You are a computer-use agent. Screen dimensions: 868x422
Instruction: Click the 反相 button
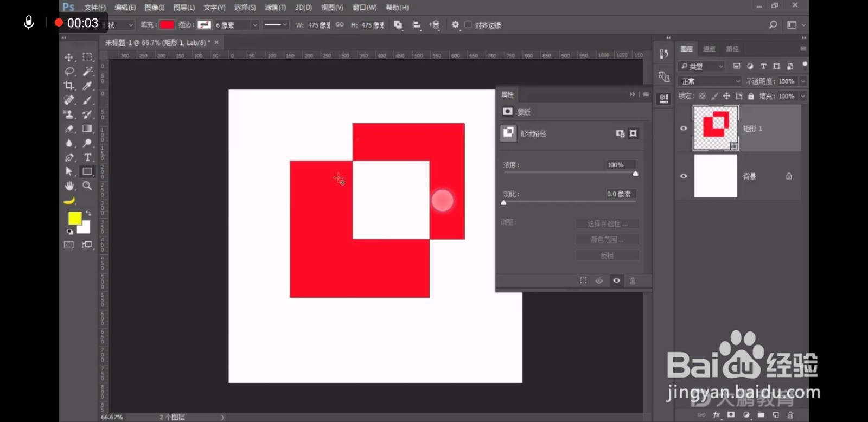(x=607, y=255)
